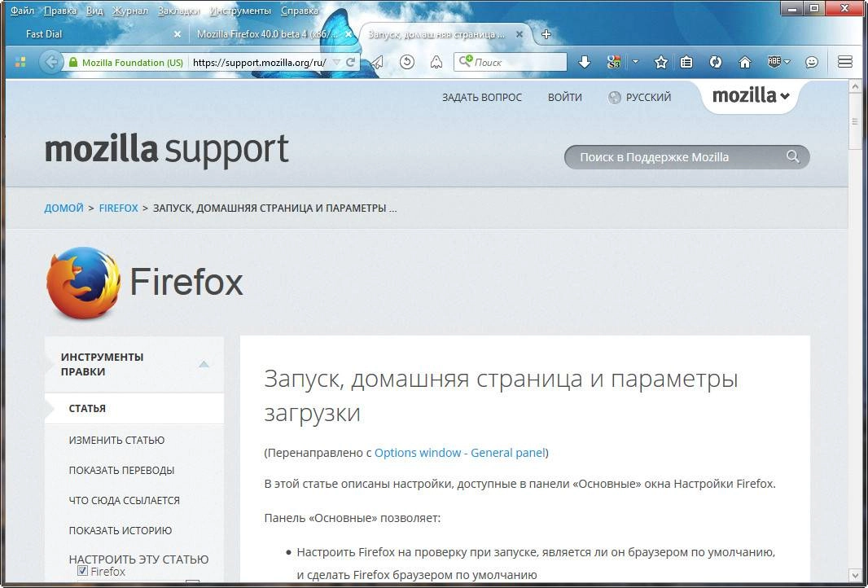This screenshot has width=868, height=588.
Task: Open the URL history dropdown arrow
Action: point(336,63)
